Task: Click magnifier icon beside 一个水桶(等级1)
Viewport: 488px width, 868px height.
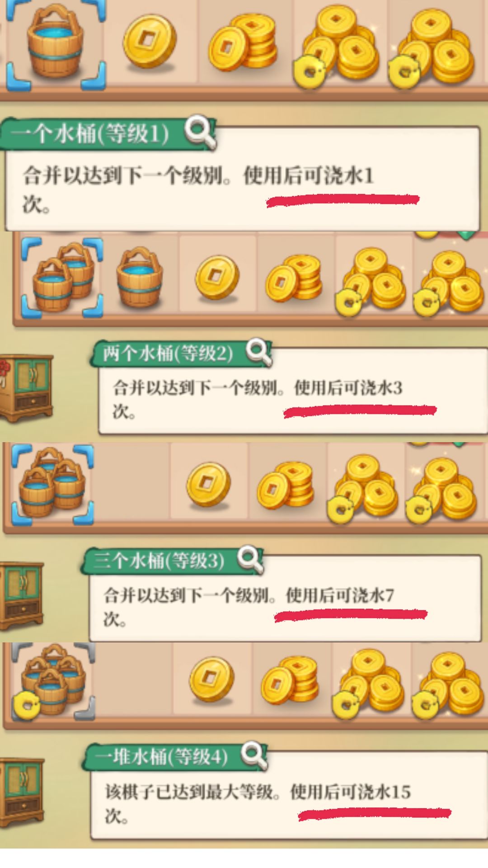Action: pyautogui.click(x=200, y=132)
